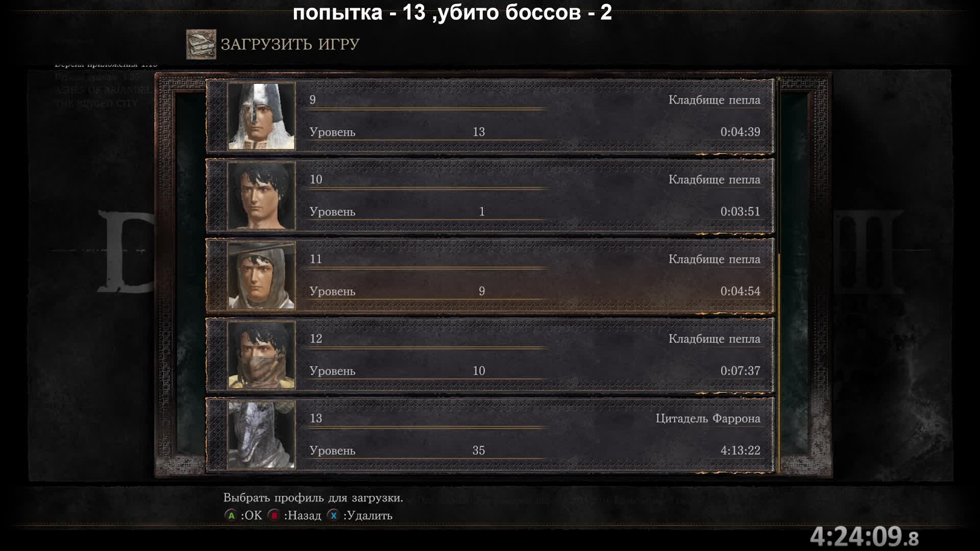Click the 4:13:22 playtime on slot 13
The image size is (980, 551).
point(740,450)
